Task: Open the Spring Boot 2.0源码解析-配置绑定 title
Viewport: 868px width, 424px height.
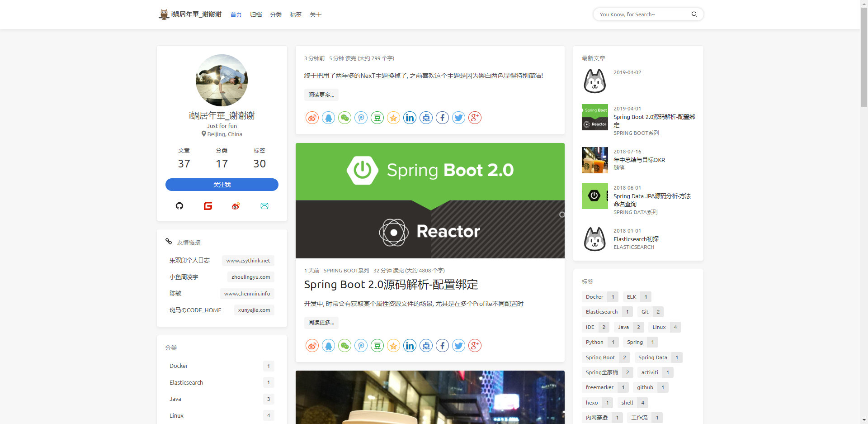Action: click(391, 285)
